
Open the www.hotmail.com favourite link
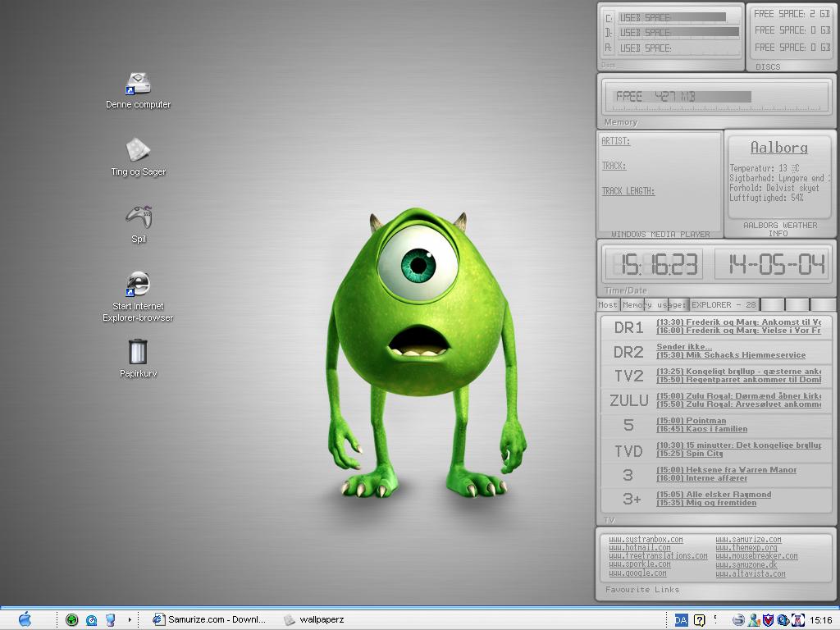point(640,547)
